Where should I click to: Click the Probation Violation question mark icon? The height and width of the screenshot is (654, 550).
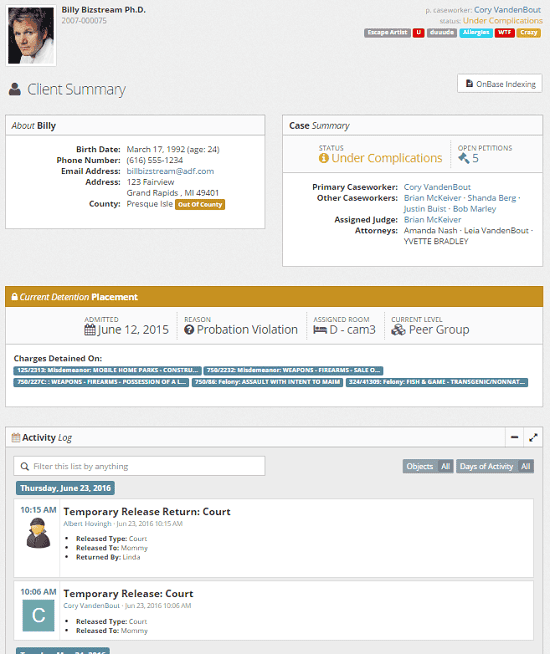pyautogui.click(x=189, y=330)
